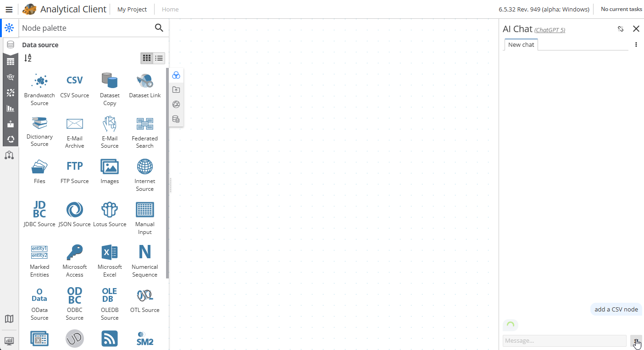644x350 pixels.
Task: Select the Files node
Action: point(39,172)
